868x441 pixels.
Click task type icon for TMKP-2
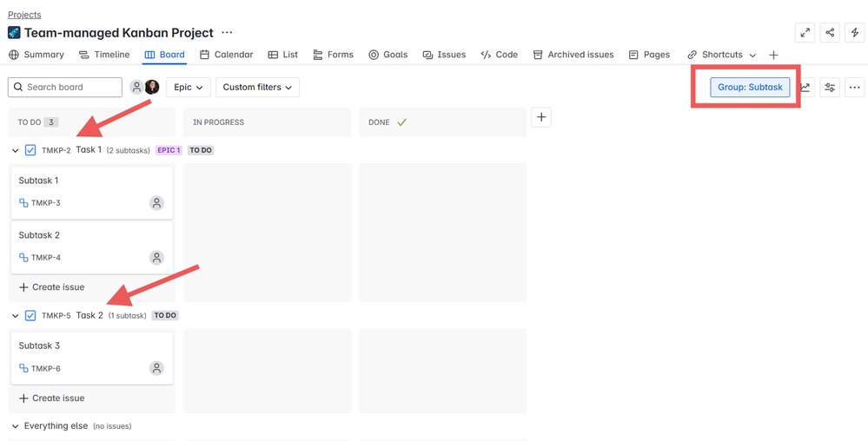30,150
